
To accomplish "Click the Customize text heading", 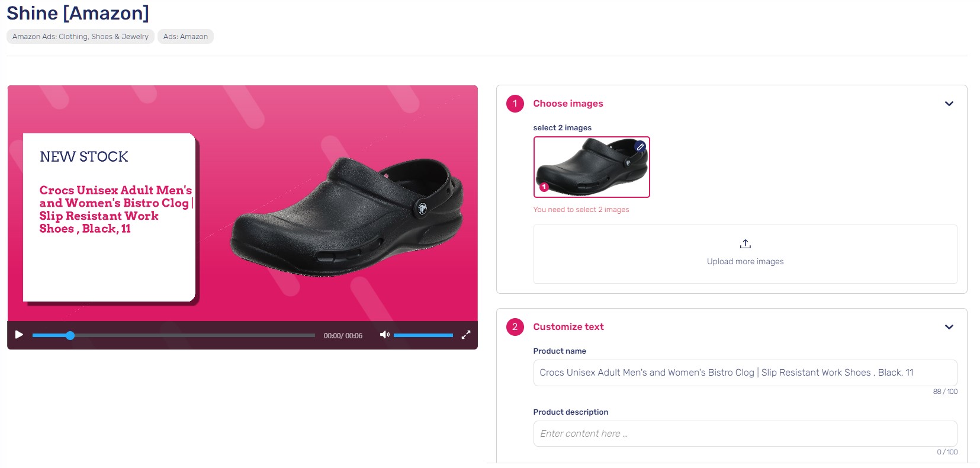I will (x=568, y=327).
